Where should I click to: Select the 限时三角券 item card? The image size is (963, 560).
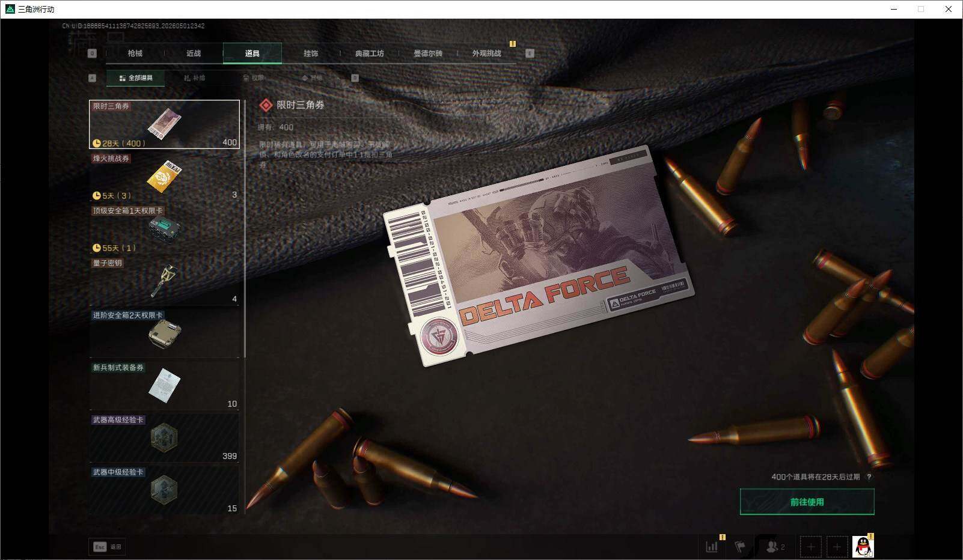164,124
